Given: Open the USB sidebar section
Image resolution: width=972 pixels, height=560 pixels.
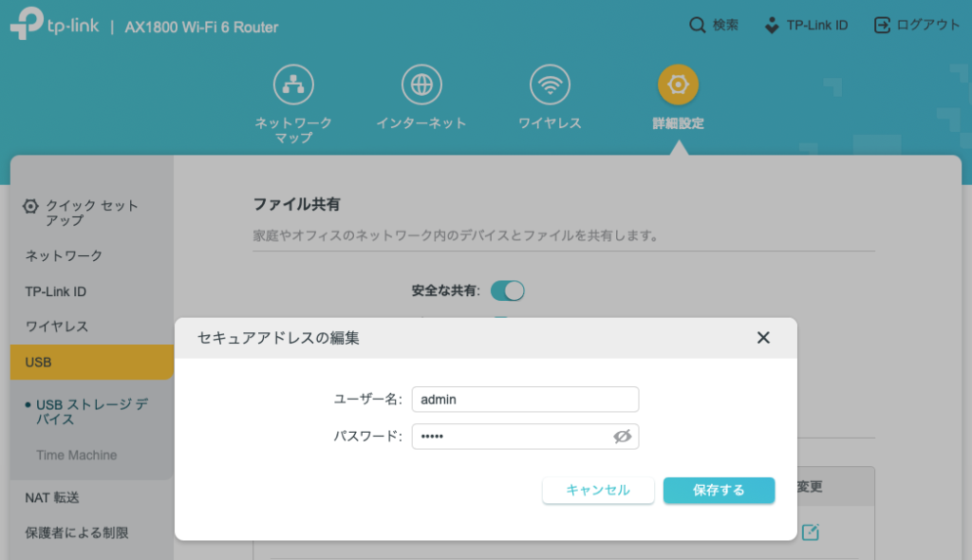Looking at the screenshot, I should 92,363.
